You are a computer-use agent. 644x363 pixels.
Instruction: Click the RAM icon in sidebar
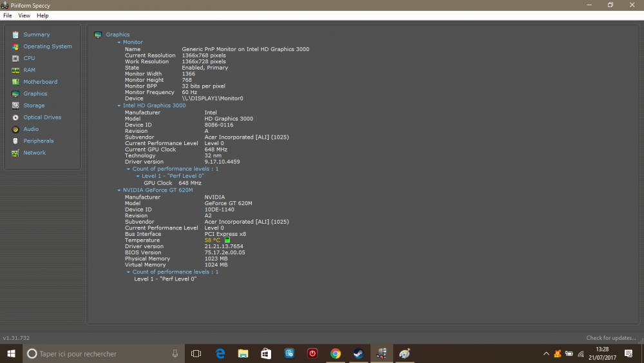15,70
